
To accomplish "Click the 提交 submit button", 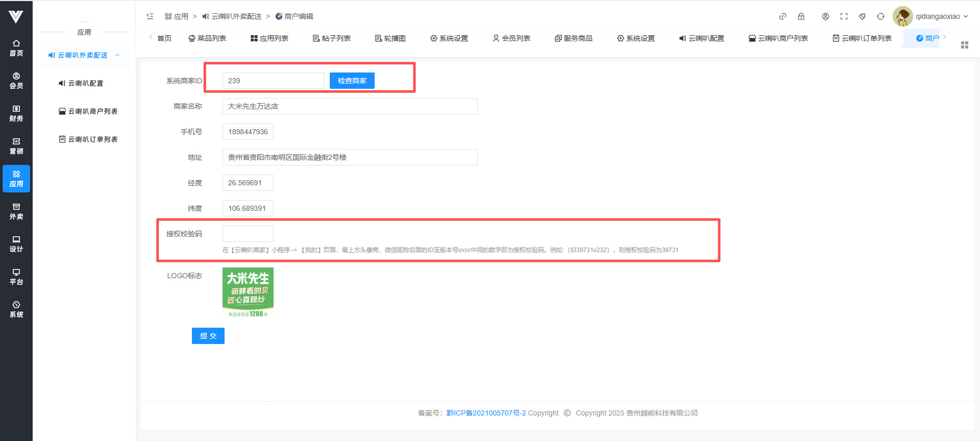I will (208, 336).
